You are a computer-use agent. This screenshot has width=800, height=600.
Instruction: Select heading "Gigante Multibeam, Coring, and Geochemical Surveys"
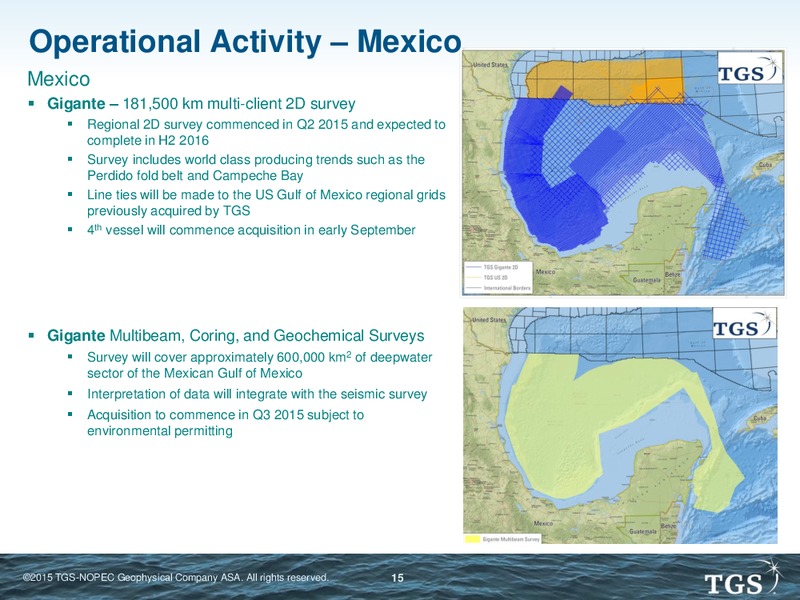(x=236, y=335)
